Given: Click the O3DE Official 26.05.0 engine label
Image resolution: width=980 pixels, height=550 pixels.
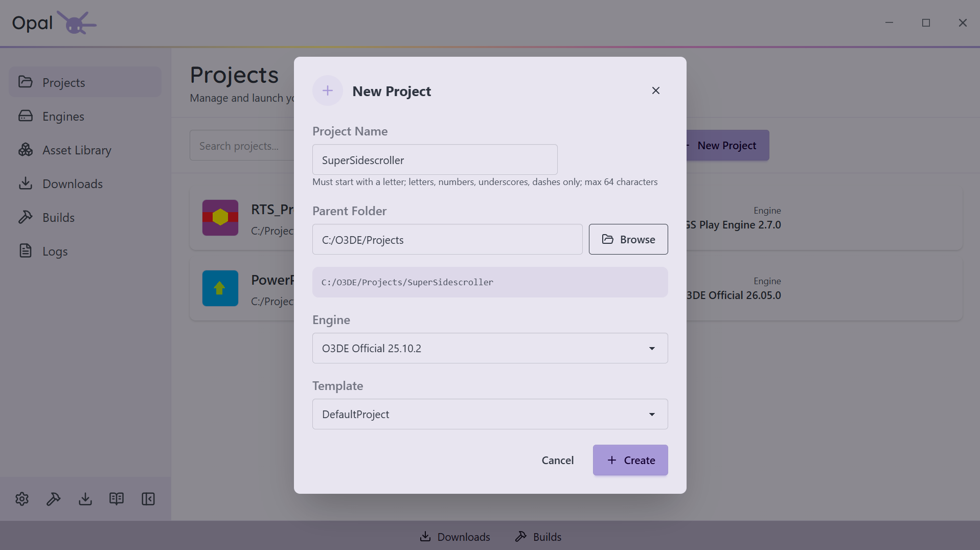Looking at the screenshot, I should (734, 295).
